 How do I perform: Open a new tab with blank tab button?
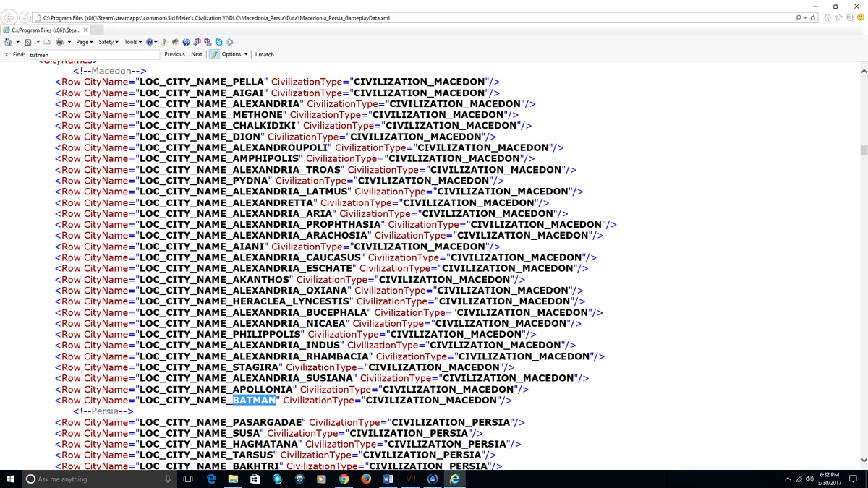(97, 30)
